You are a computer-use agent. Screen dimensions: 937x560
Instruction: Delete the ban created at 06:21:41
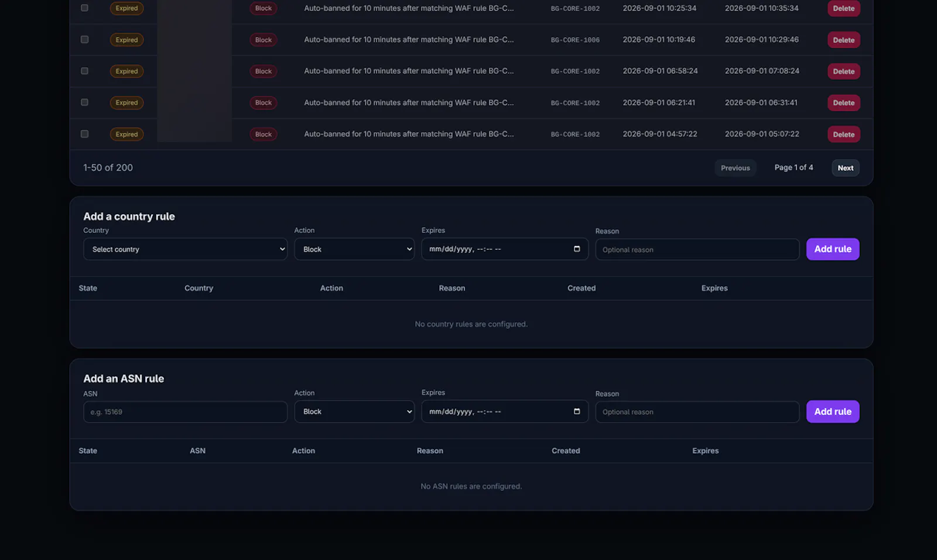pos(843,103)
